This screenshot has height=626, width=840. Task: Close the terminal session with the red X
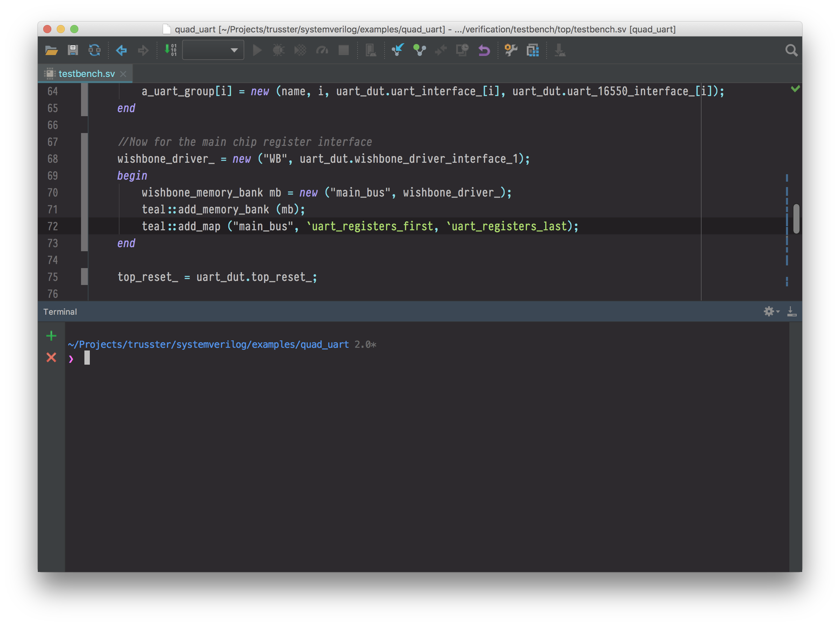point(51,357)
